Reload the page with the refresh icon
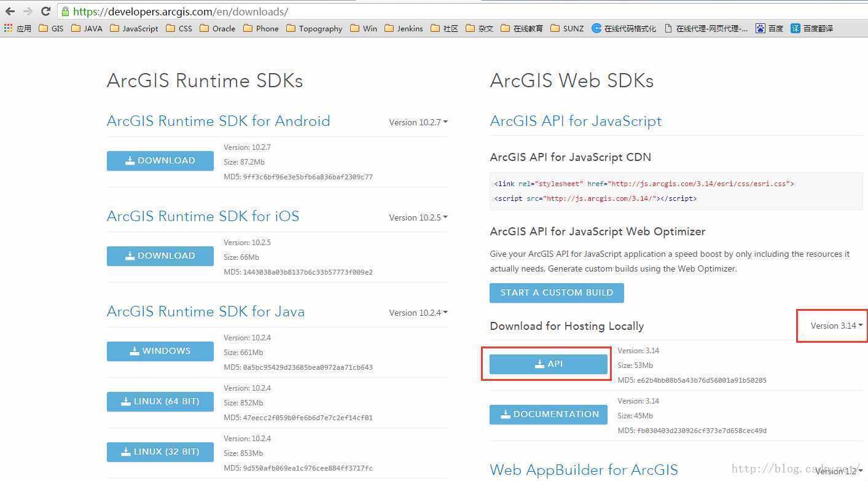Screen dimensions: 868x481 click(45, 11)
